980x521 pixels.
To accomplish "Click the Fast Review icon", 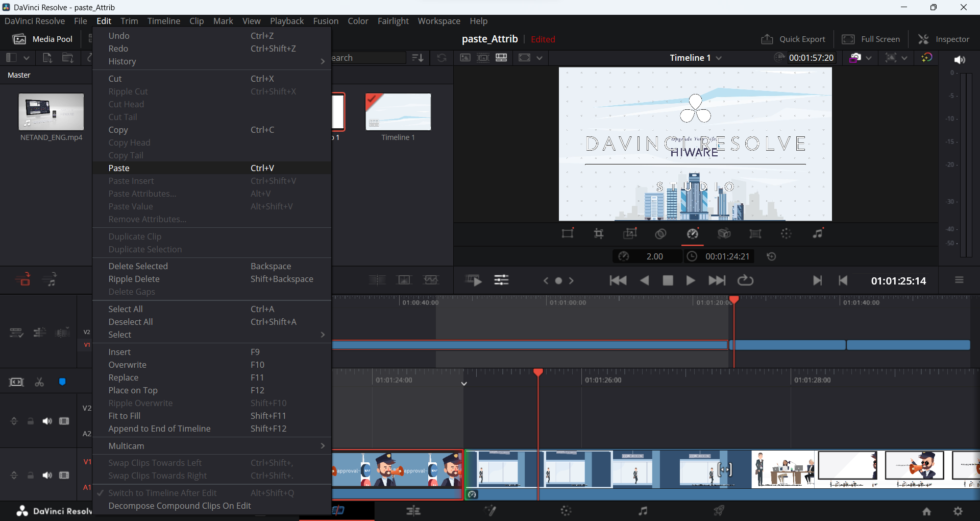I will tap(473, 280).
